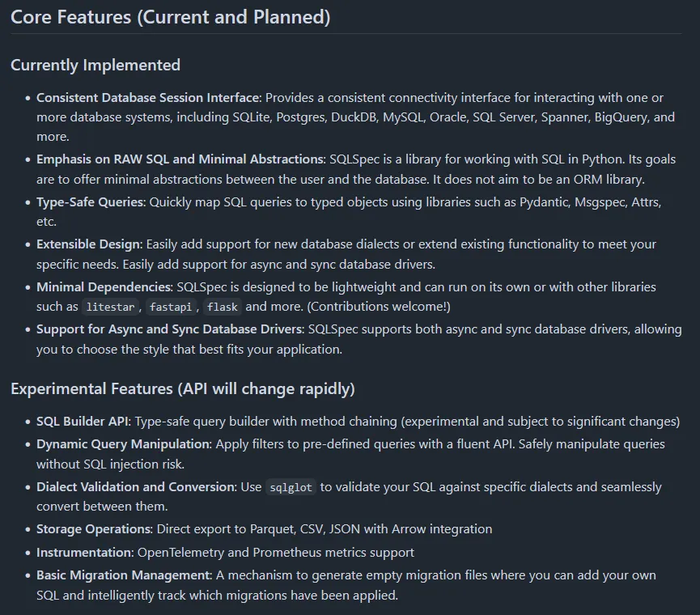Click the bold "Basic Migration Management" text

(x=123, y=575)
